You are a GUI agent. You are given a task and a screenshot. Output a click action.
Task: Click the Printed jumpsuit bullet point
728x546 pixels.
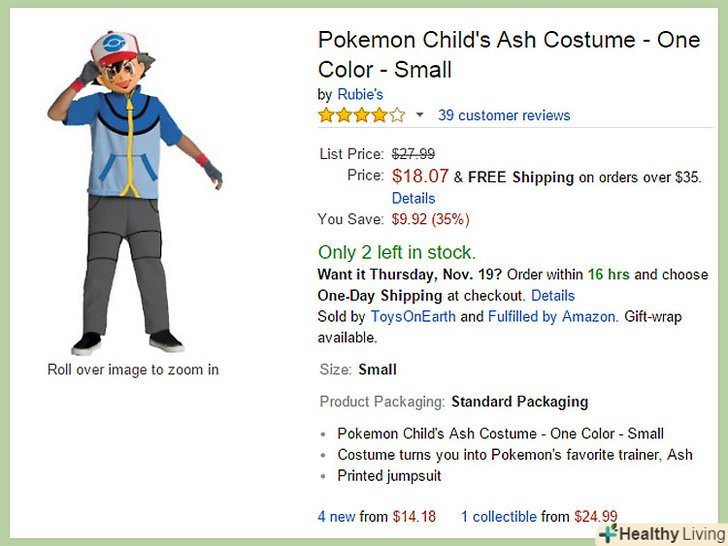coord(389,476)
